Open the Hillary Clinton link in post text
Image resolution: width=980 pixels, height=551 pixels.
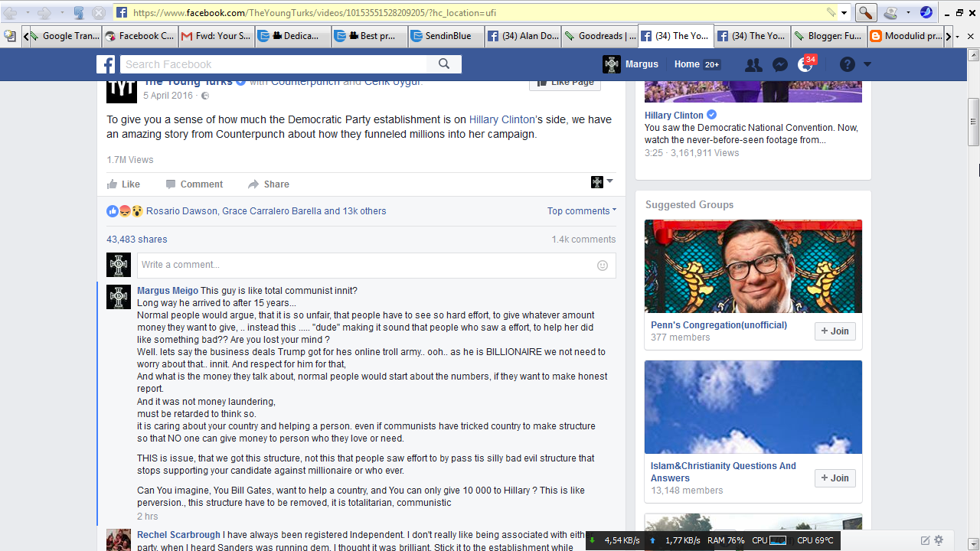pyautogui.click(x=501, y=119)
